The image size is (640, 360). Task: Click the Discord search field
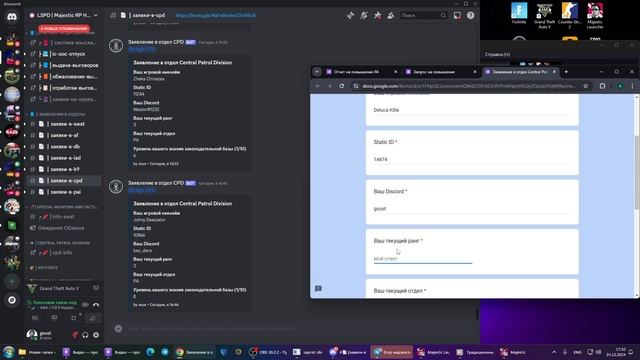(423, 16)
